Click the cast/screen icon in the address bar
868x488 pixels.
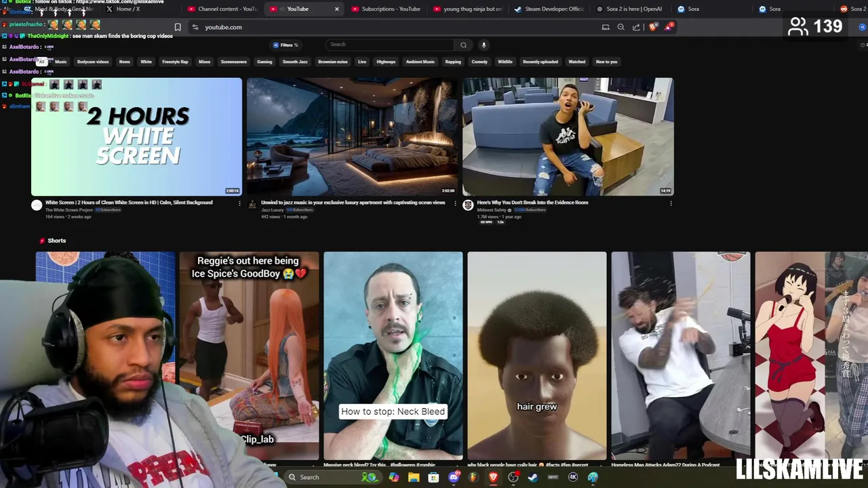click(606, 27)
